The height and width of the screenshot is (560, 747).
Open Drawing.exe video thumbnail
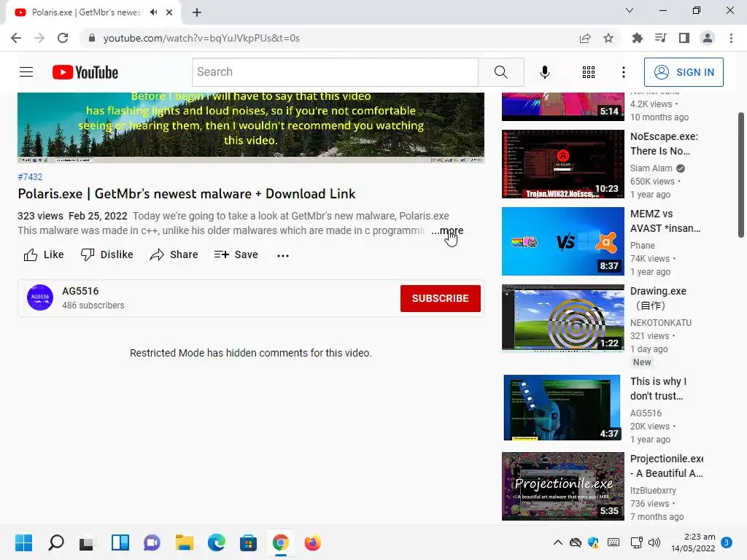point(562,318)
